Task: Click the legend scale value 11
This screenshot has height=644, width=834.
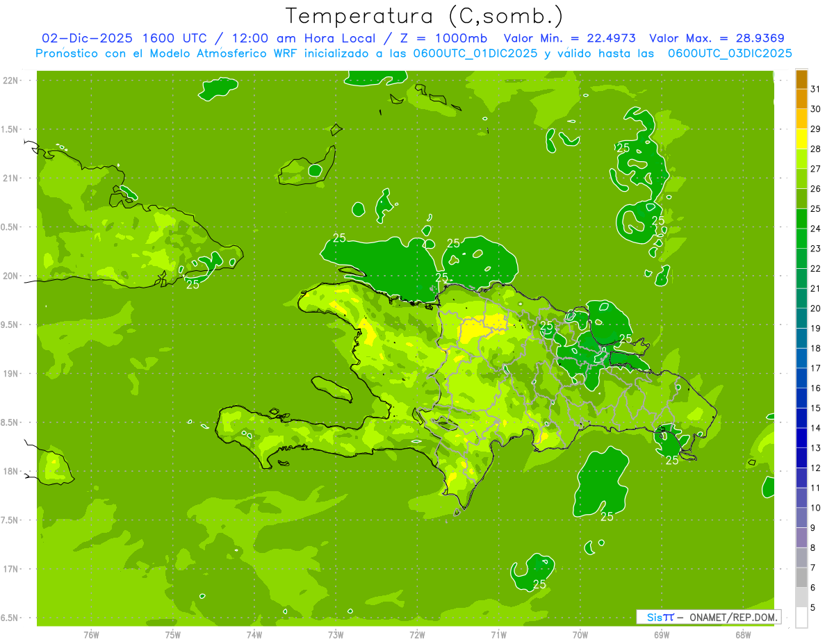Action: [x=815, y=488]
